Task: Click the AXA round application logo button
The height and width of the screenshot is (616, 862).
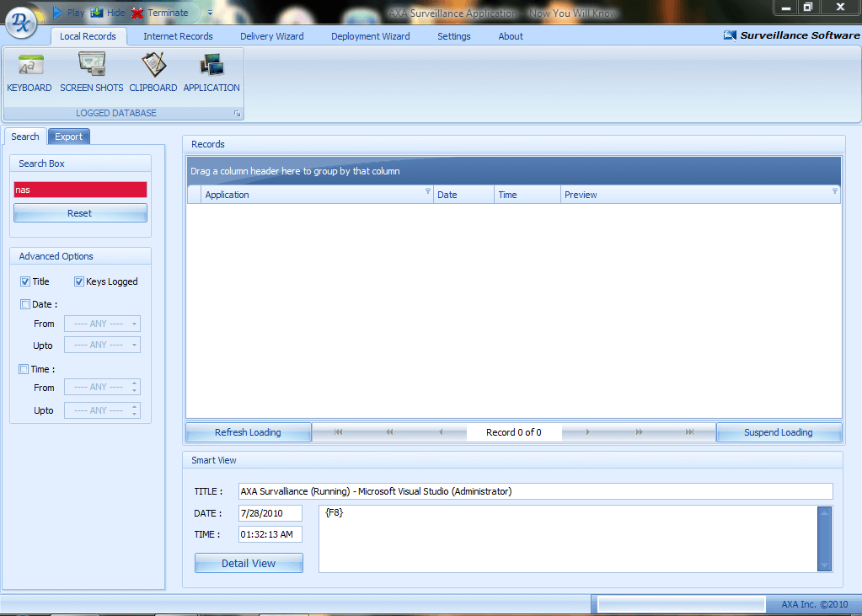Action: tap(21, 23)
